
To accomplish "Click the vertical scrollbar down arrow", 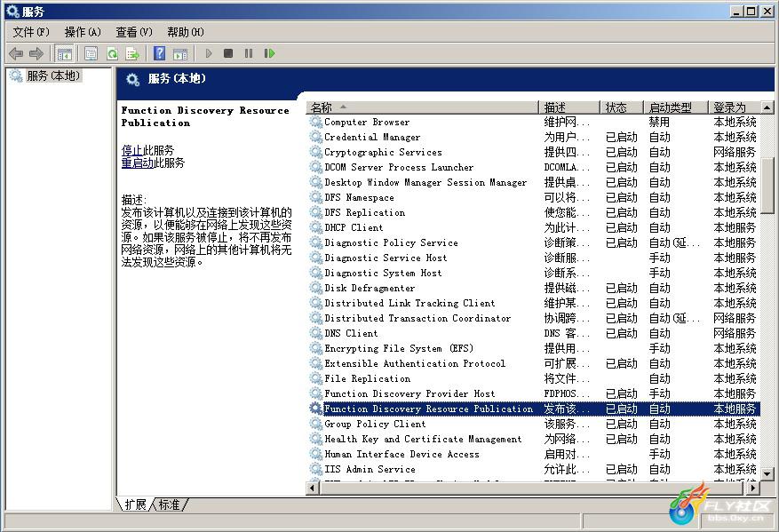I will tap(767, 474).
